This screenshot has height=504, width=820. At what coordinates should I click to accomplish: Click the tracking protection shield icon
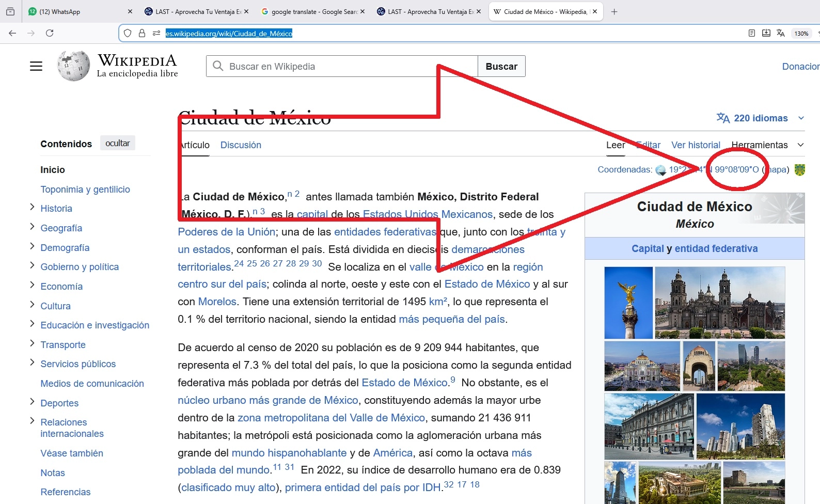pyautogui.click(x=128, y=33)
